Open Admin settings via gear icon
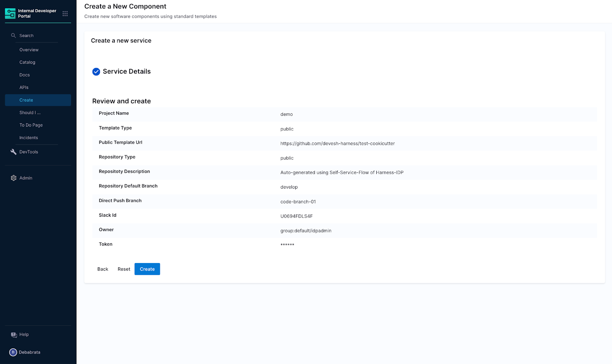 [x=13, y=177]
